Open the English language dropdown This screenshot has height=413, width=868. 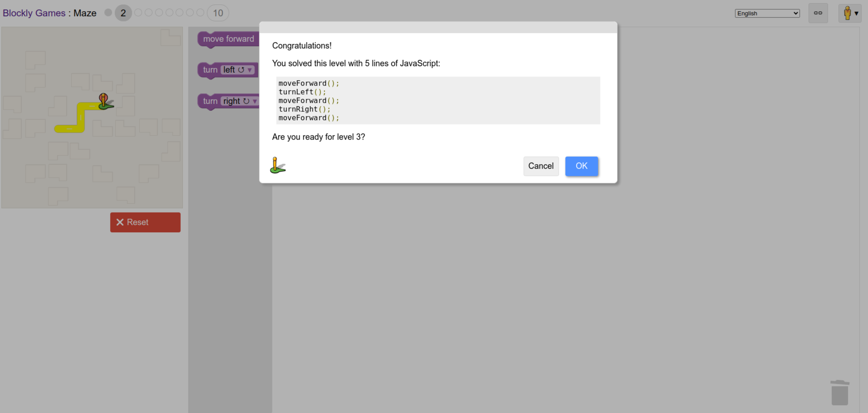point(767,13)
